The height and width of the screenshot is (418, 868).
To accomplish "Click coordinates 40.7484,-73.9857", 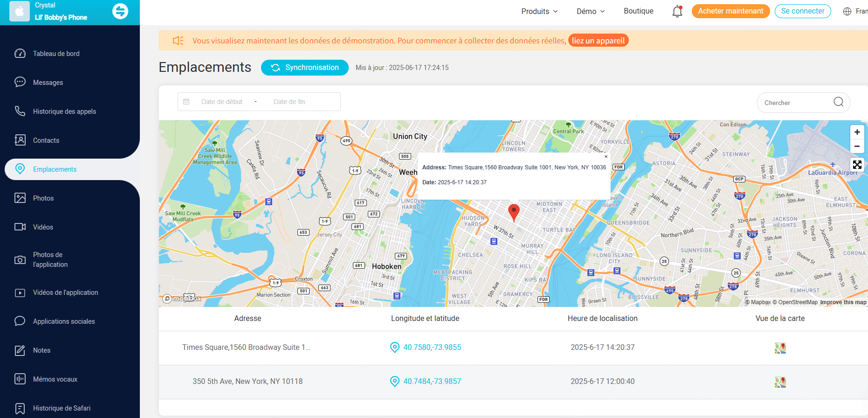I will click(x=432, y=381).
